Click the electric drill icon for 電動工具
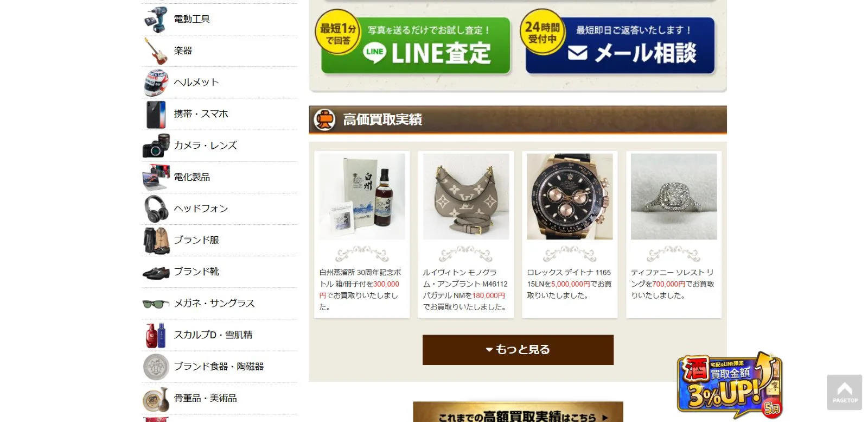Screen dimensions: 868x422 click(x=156, y=20)
